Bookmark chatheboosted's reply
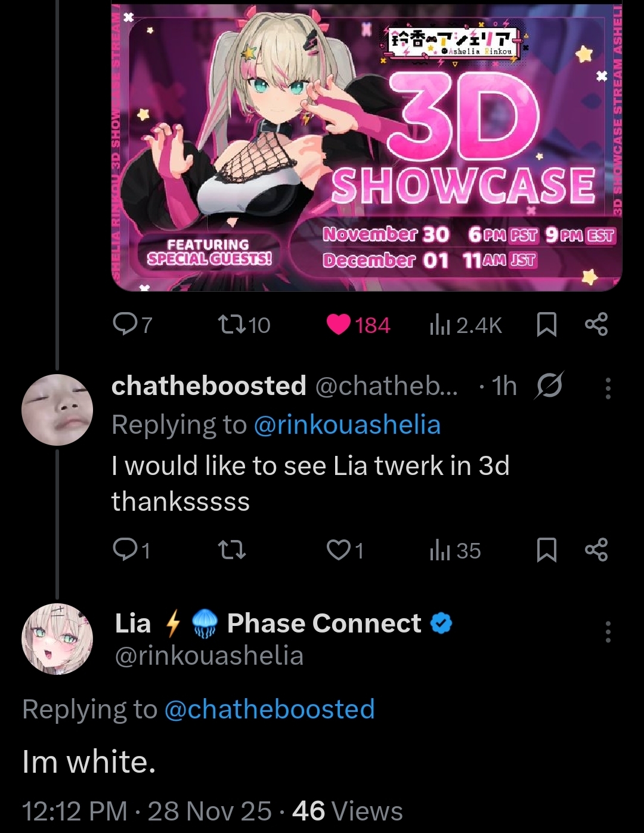644x833 pixels. [546, 550]
